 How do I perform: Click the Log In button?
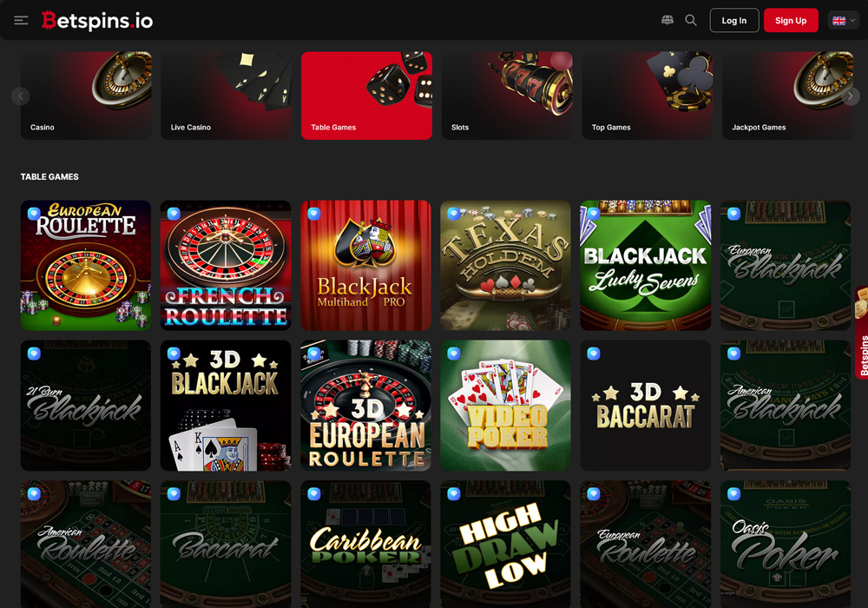pyautogui.click(x=734, y=21)
